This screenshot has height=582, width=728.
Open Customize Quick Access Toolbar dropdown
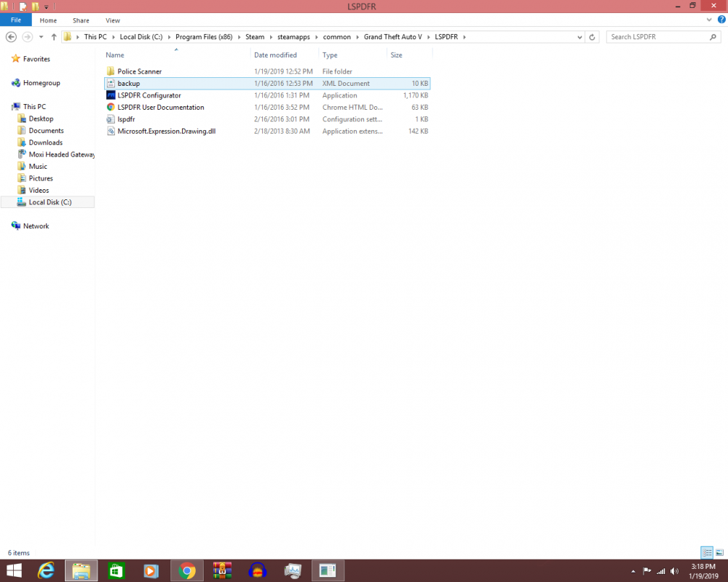click(46, 7)
